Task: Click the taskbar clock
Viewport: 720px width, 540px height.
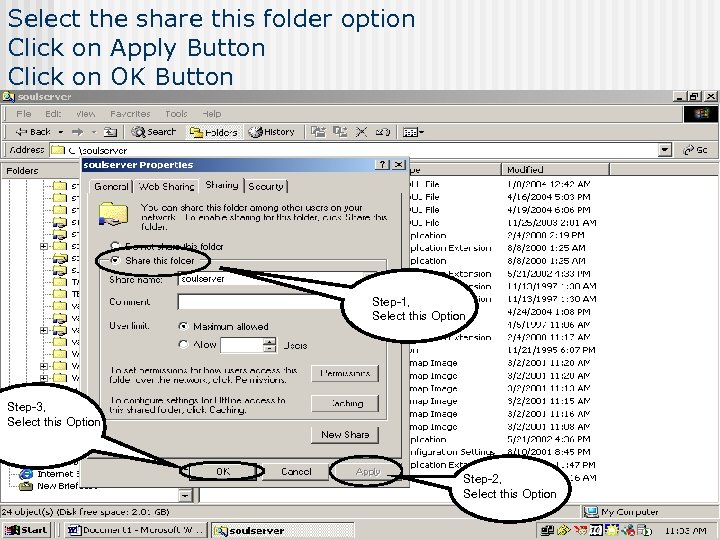Action: point(685,530)
